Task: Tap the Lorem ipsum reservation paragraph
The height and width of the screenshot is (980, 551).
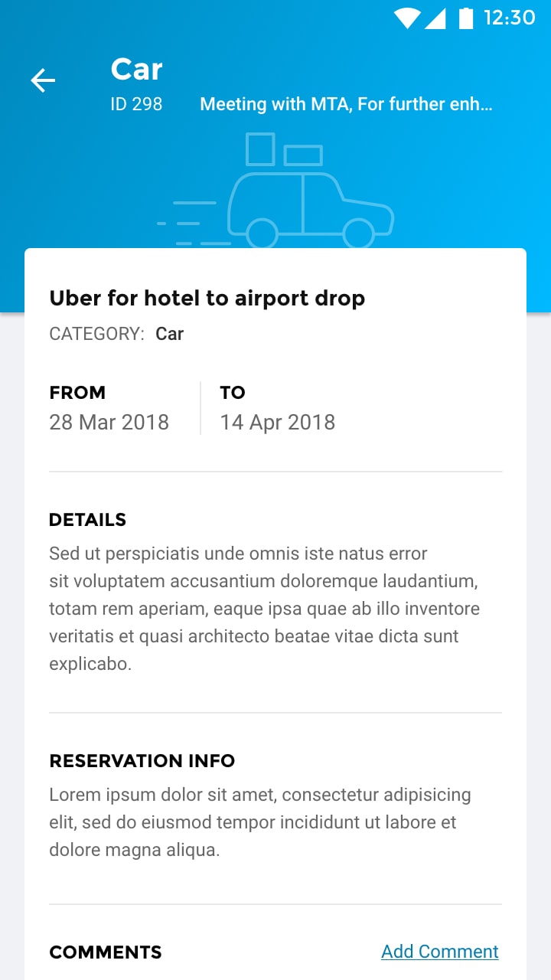Action: click(260, 822)
